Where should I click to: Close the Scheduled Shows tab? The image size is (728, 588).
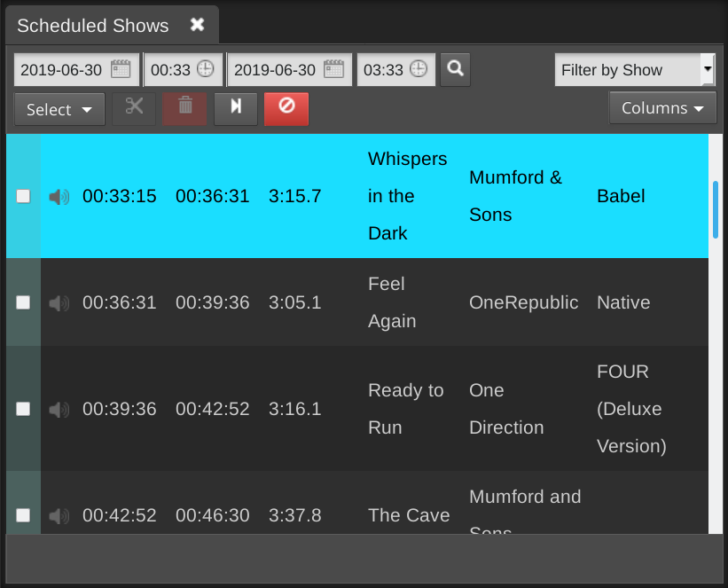198,25
